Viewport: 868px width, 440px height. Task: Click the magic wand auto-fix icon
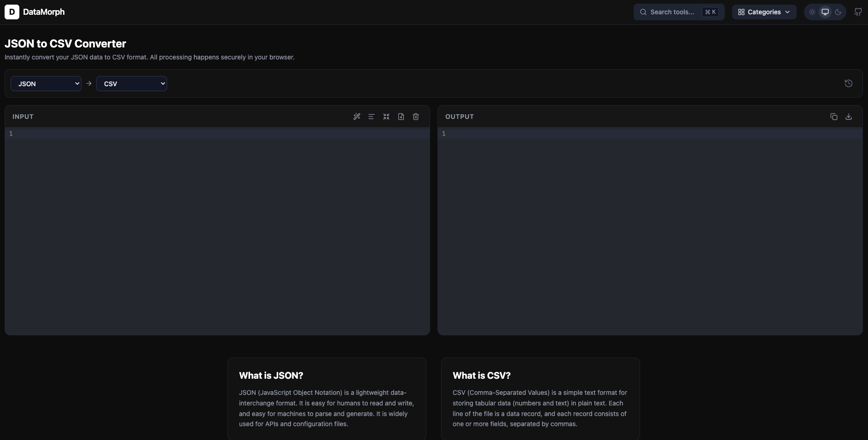pyautogui.click(x=357, y=117)
